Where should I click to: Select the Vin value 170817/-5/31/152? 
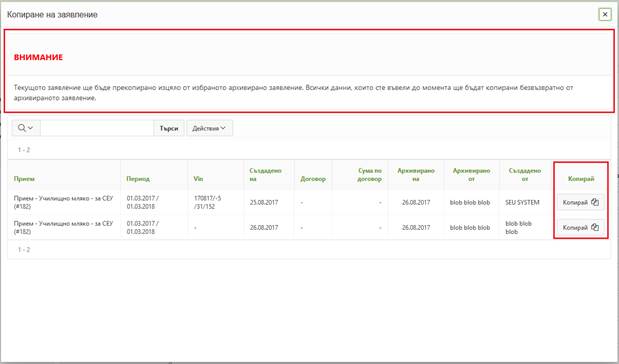[x=208, y=202]
